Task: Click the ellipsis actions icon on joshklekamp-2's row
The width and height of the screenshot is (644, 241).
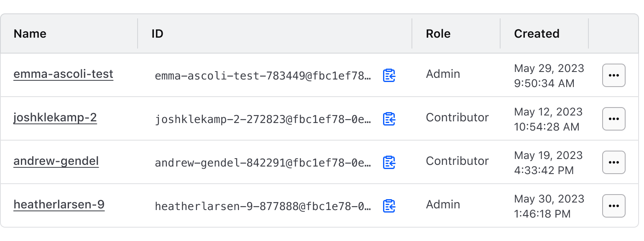Action: pyautogui.click(x=613, y=119)
